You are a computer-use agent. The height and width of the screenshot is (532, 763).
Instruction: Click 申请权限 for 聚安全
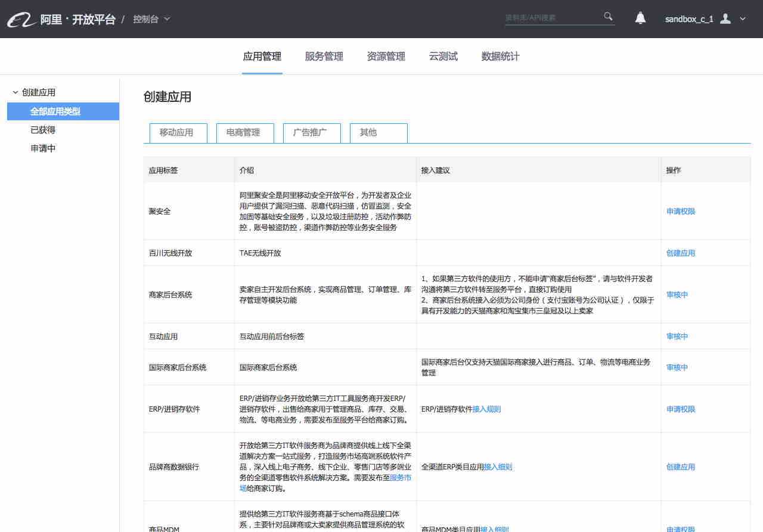681,211
